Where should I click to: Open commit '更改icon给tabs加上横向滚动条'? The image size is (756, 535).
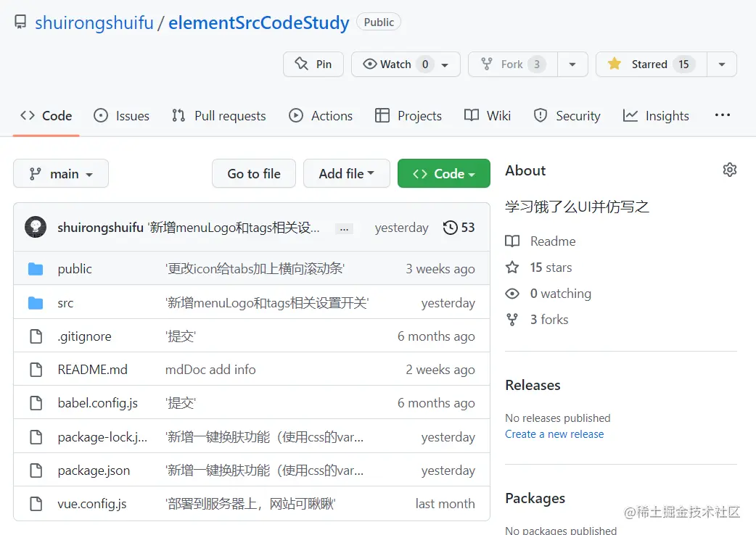[x=255, y=268]
